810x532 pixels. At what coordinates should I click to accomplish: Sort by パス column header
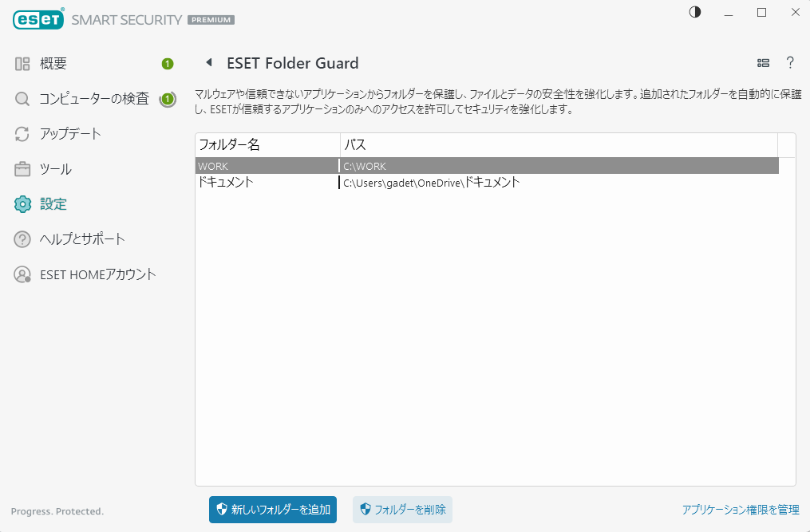559,145
